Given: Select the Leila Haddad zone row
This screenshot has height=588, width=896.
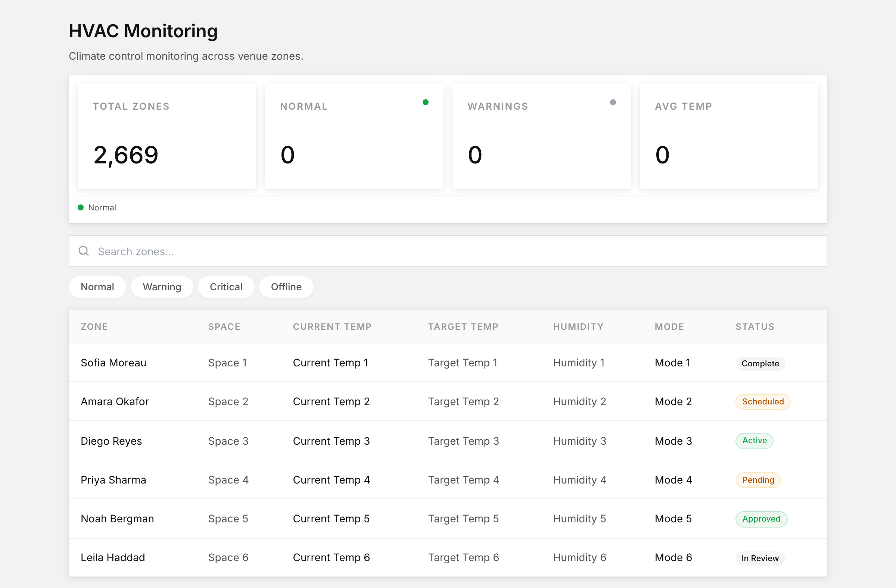Looking at the screenshot, I should (448, 557).
